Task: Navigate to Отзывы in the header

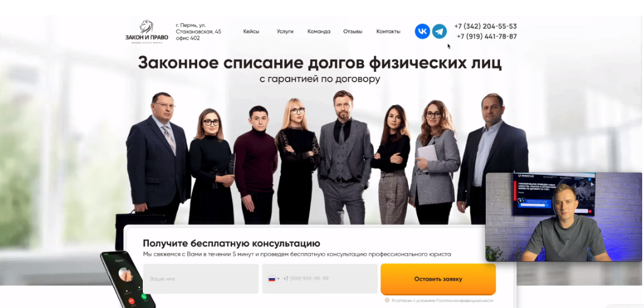Action: click(x=353, y=32)
